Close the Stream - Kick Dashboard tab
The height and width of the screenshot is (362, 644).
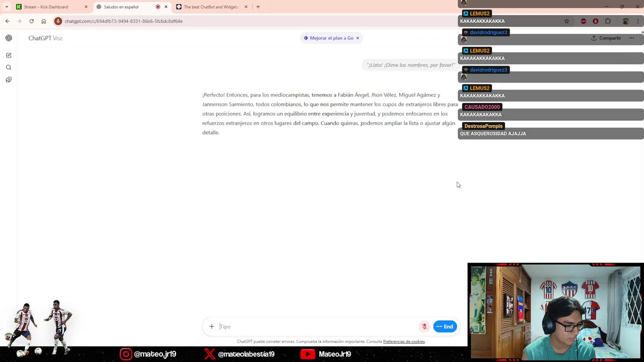(86, 7)
